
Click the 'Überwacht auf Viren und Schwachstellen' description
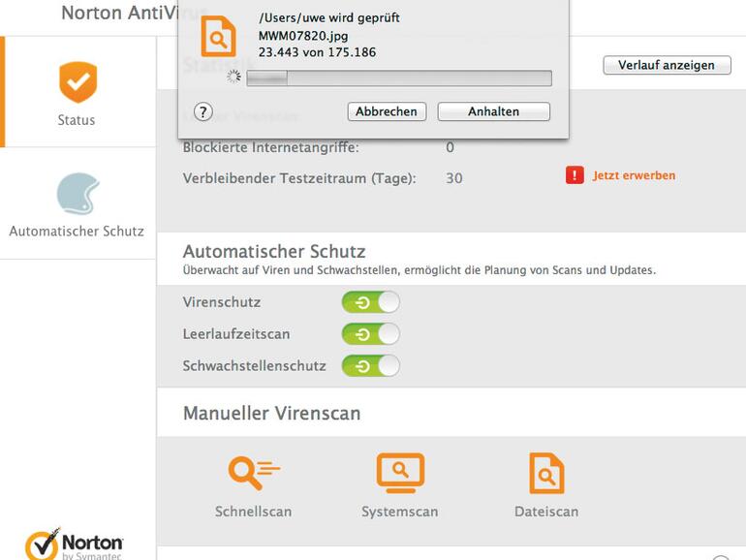tap(420, 270)
